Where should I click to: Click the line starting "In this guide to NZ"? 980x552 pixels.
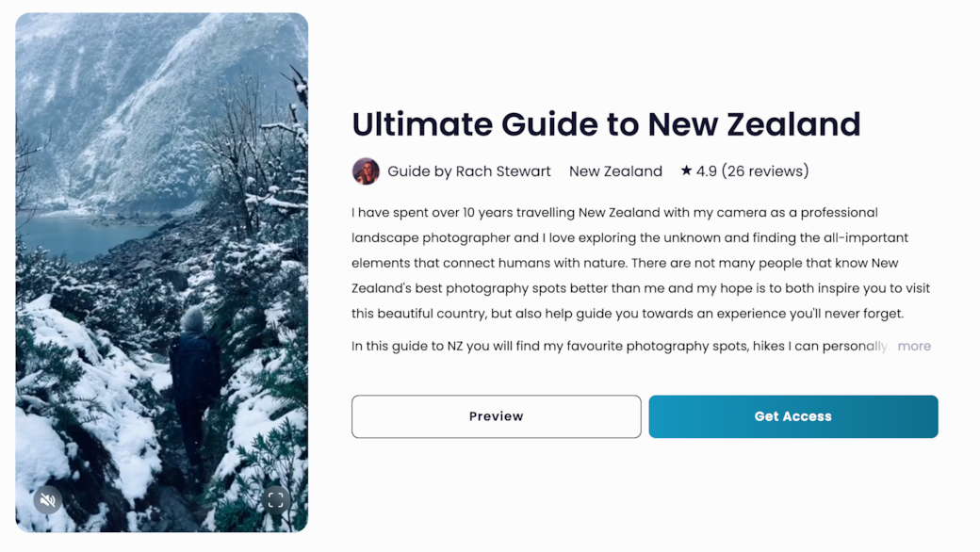(618, 346)
